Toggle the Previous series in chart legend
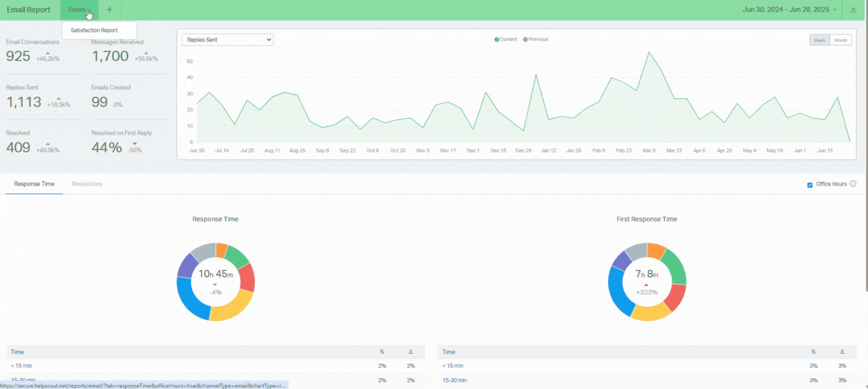Viewport: 868px width, 389px height. [535, 40]
